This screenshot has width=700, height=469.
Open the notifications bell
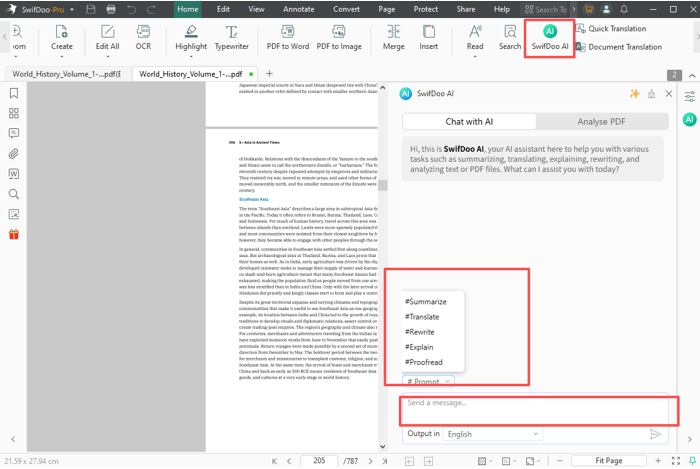624,9
